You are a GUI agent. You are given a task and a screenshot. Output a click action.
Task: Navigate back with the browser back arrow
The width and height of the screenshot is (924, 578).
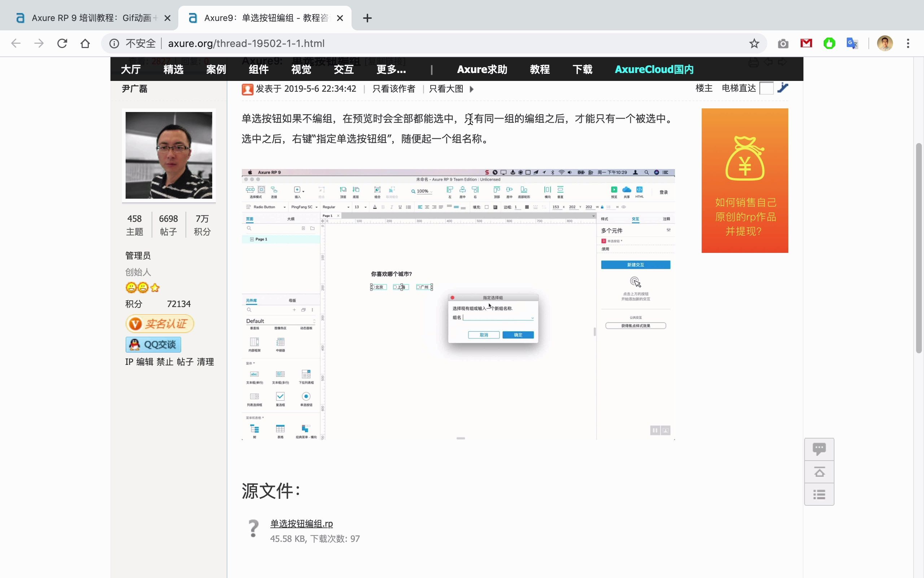click(x=16, y=43)
